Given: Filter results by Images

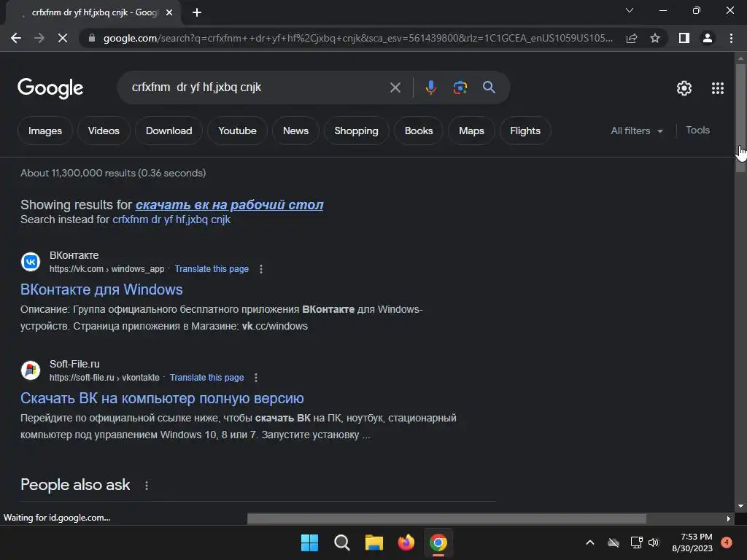Looking at the screenshot, I should [x=45, y=131].
